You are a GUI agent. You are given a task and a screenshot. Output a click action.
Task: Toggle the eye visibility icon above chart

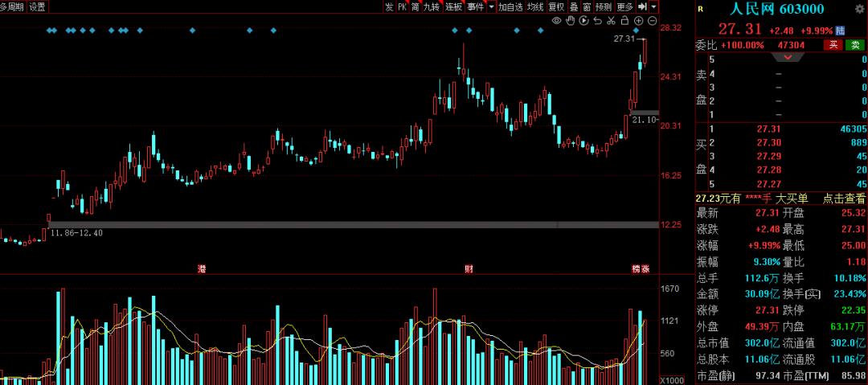[556, 21]
